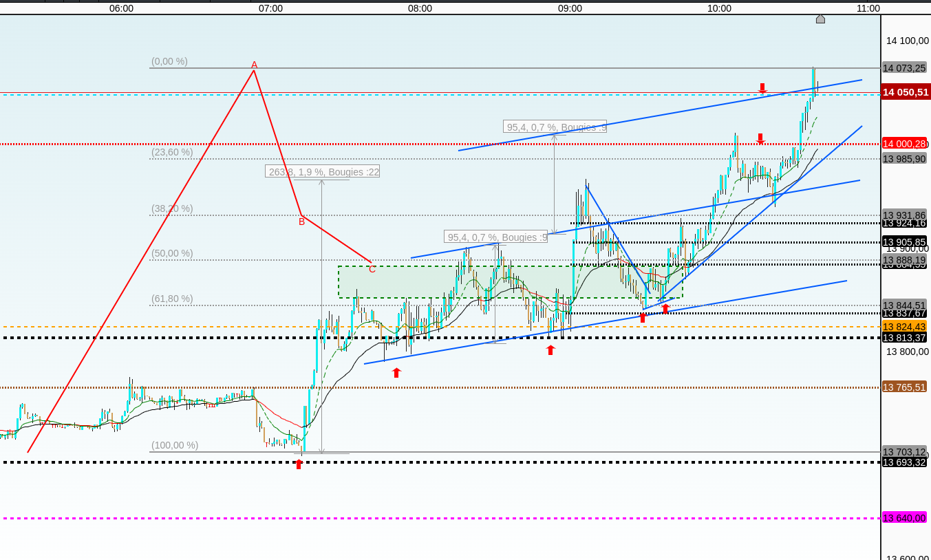Select the red up arrow just before 09:00

(x=550, y=349)
